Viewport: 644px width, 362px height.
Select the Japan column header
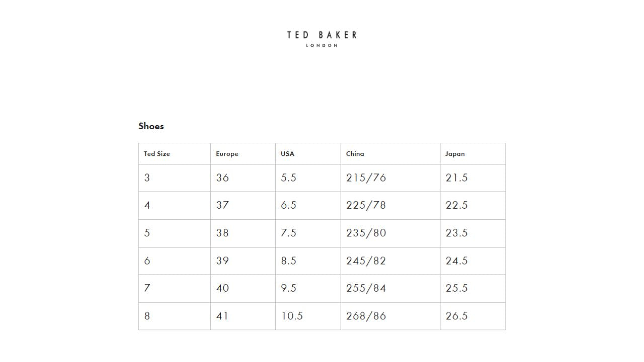[455, 154]
